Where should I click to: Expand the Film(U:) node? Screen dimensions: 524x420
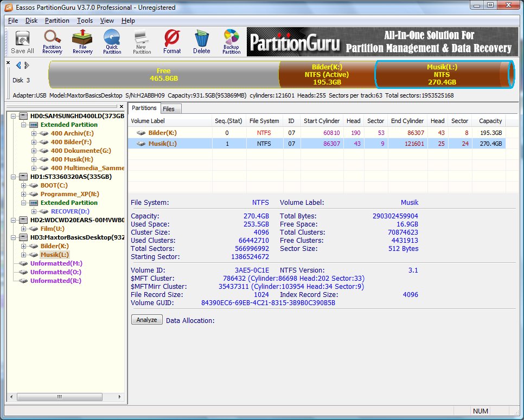(23, 229)
